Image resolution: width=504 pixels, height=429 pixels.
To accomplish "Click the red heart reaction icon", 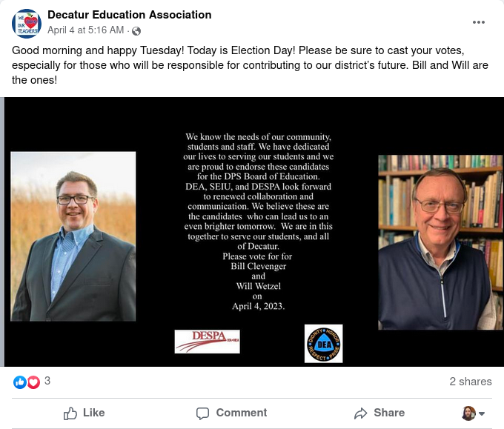I will click(x=33, y=382).
